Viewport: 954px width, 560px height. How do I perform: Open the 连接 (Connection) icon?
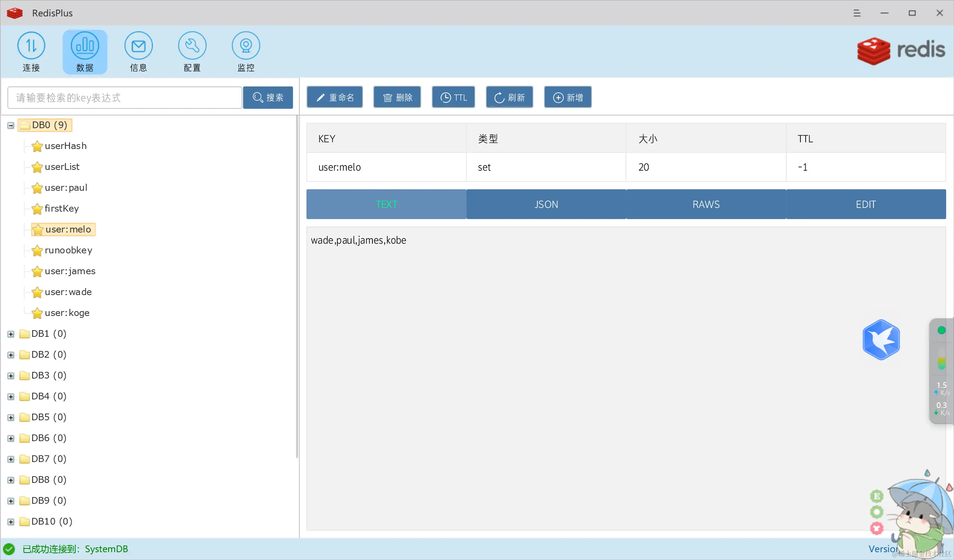click(x=31, y=46)
